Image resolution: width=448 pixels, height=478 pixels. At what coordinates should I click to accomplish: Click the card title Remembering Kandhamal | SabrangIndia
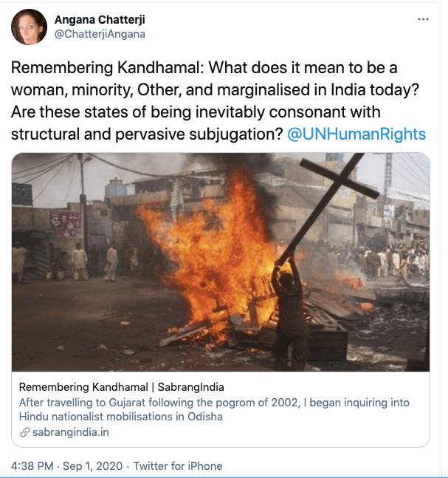coord(121,387)
